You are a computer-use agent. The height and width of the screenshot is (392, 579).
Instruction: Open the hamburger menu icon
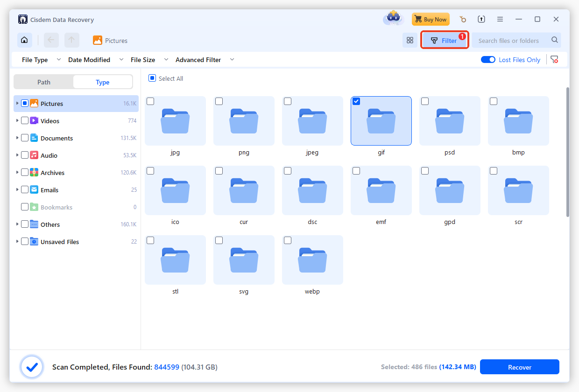(500, 19)
